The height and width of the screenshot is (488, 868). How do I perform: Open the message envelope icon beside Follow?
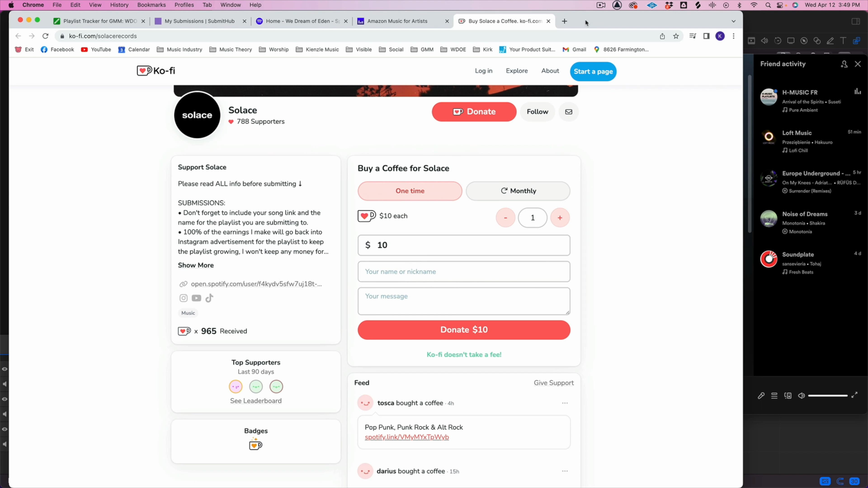(x=569, y=112)
